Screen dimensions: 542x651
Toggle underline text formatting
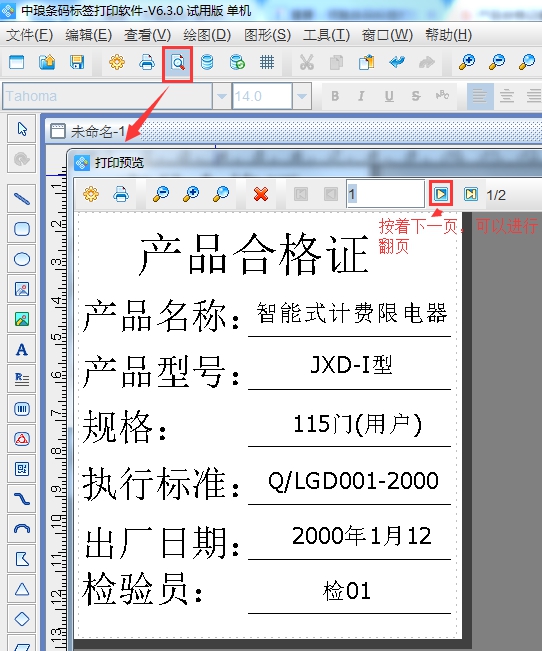[389, 96]
